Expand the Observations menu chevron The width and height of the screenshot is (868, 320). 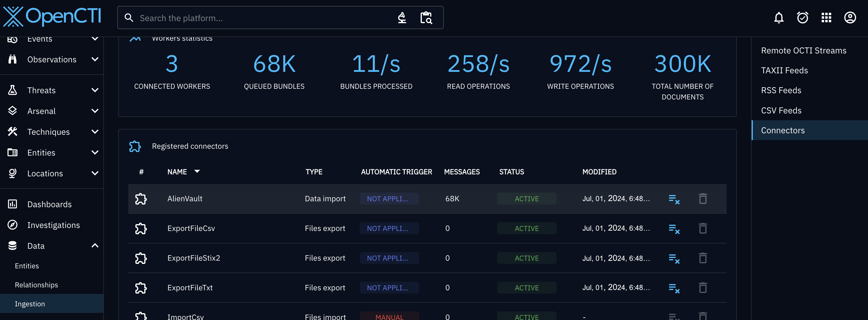[95, 59]
